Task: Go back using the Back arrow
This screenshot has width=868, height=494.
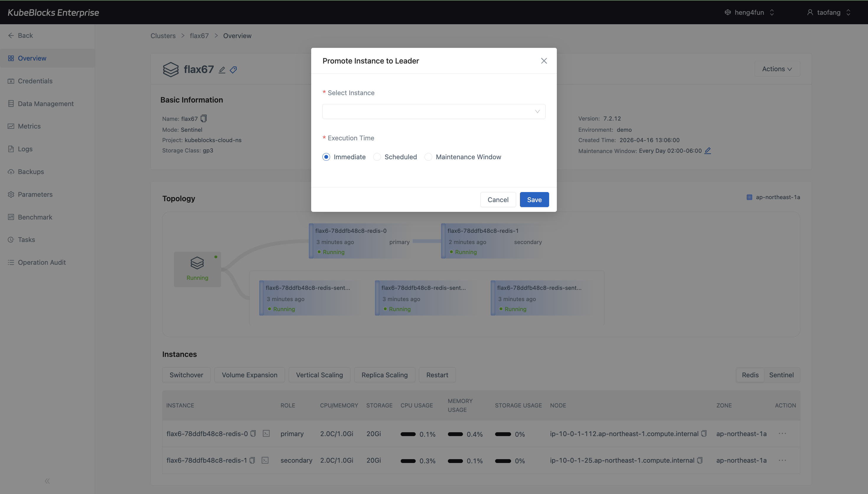Action: click(x=11, y=35)
